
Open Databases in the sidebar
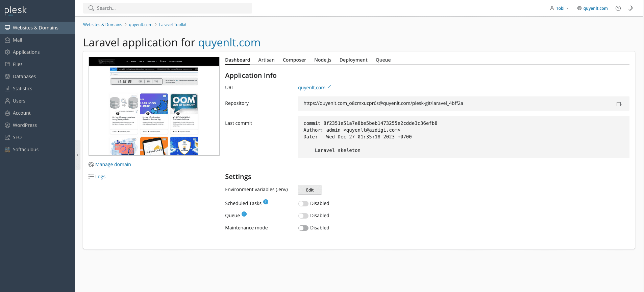24,76
